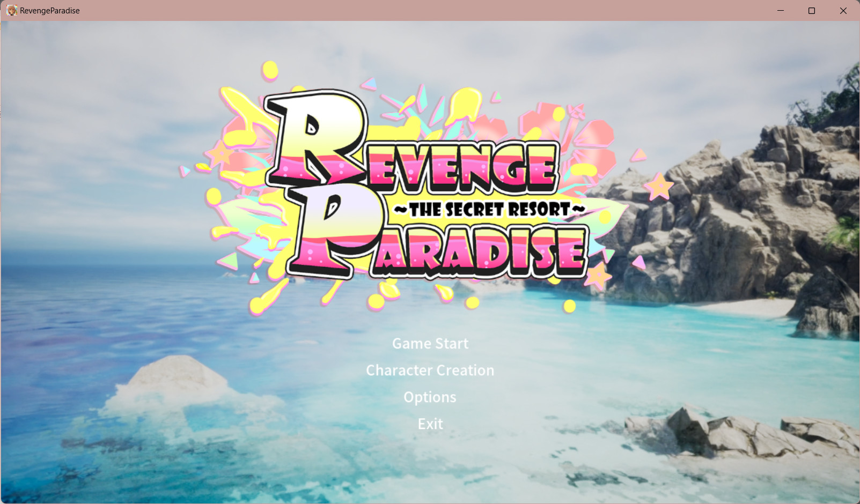Click the star below the PARADISE letters' right end
Screen dimensions: 860x504
point(597,276)
